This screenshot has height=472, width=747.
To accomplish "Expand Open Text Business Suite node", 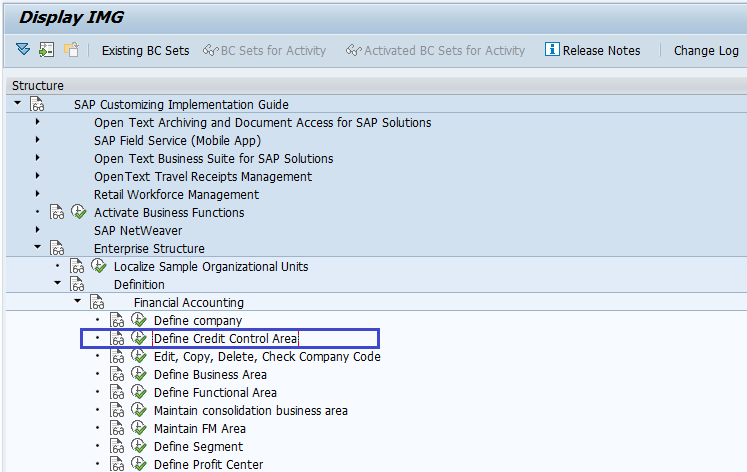I will click(38, 158).
